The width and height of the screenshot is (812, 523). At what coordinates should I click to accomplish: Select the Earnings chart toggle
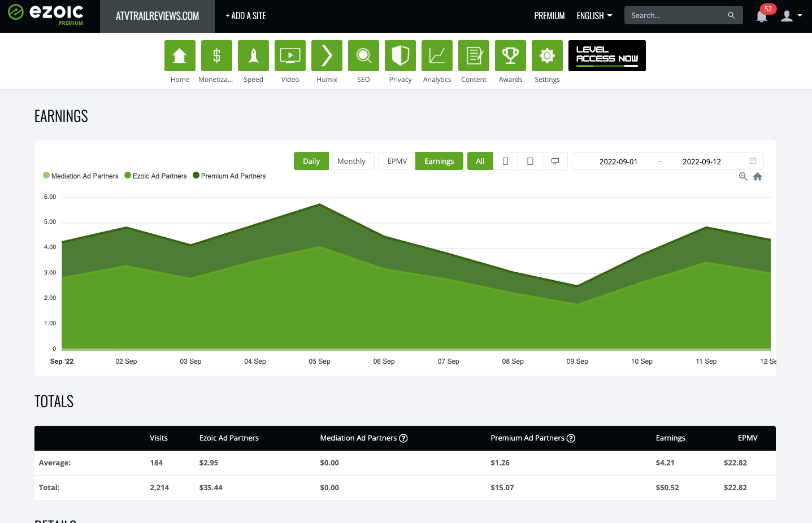(439, 161)
